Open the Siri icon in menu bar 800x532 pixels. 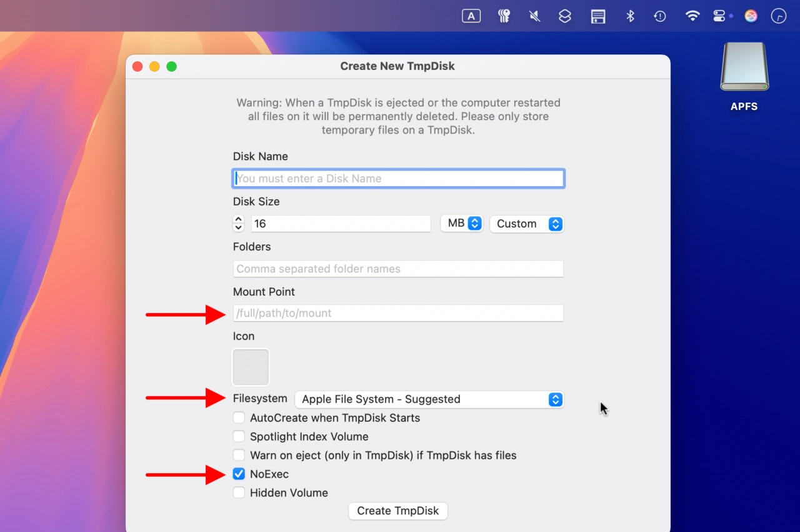751,16
